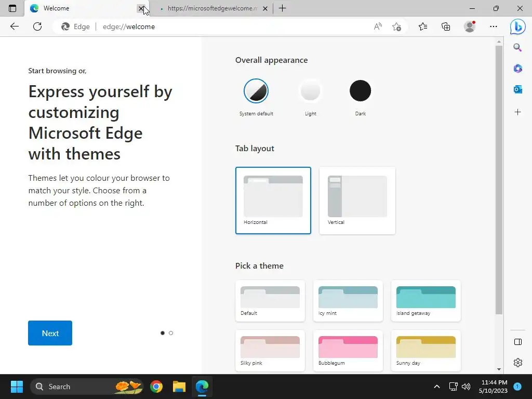Pick the Island getaway theme

coord(426,301)
